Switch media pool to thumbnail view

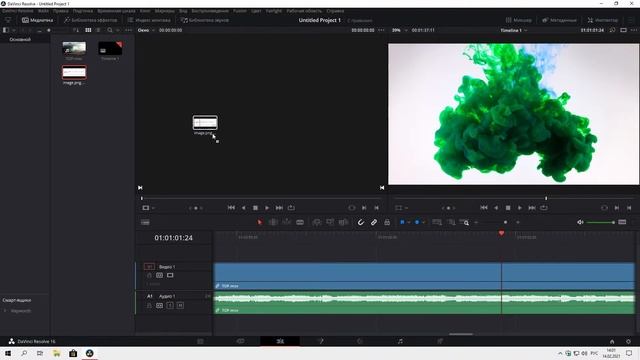click(x=88, y=30)
